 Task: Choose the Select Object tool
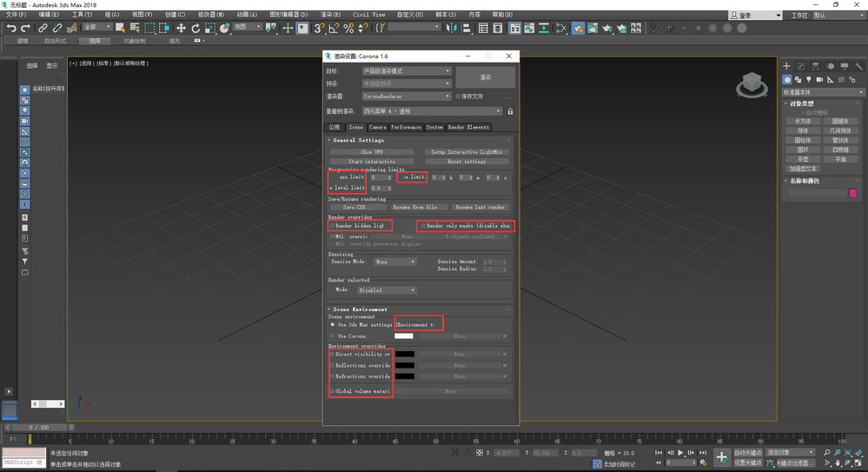[x=120, y=28]
